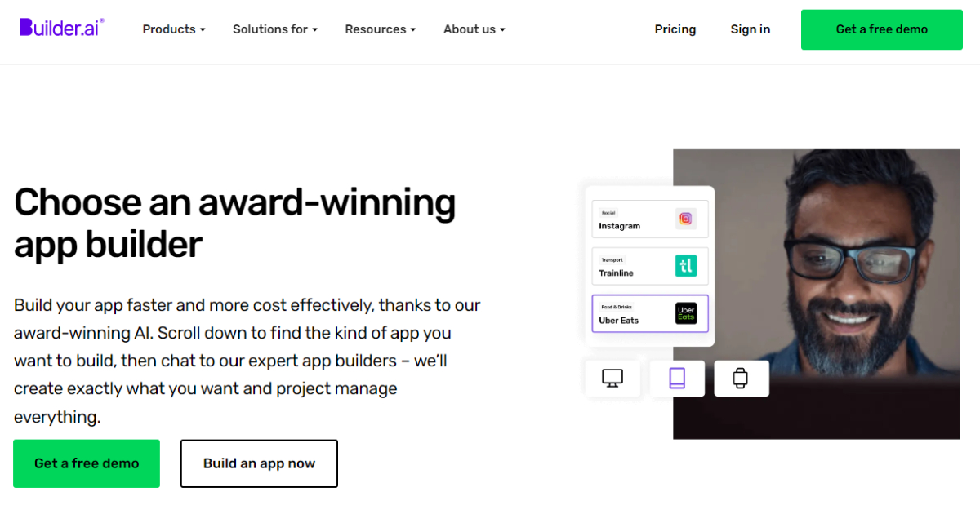Open the Sign in link
The image size is (980, 514).
[751, 29]
